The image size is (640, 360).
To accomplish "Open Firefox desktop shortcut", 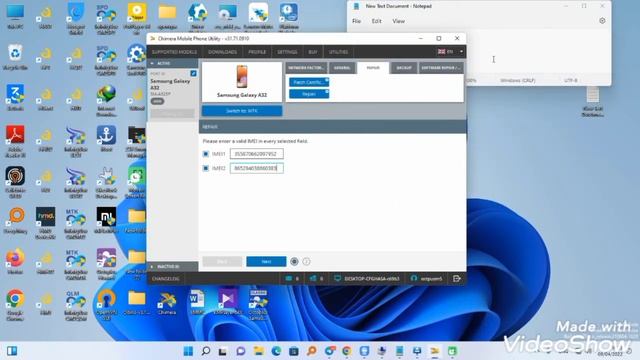I will tap(15, 261).
